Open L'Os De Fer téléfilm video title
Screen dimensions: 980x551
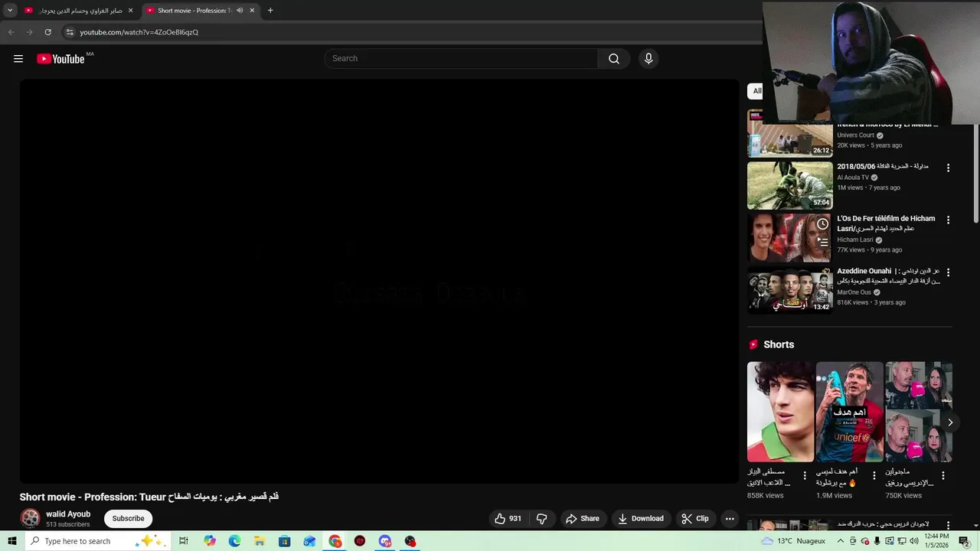point(886,223)
